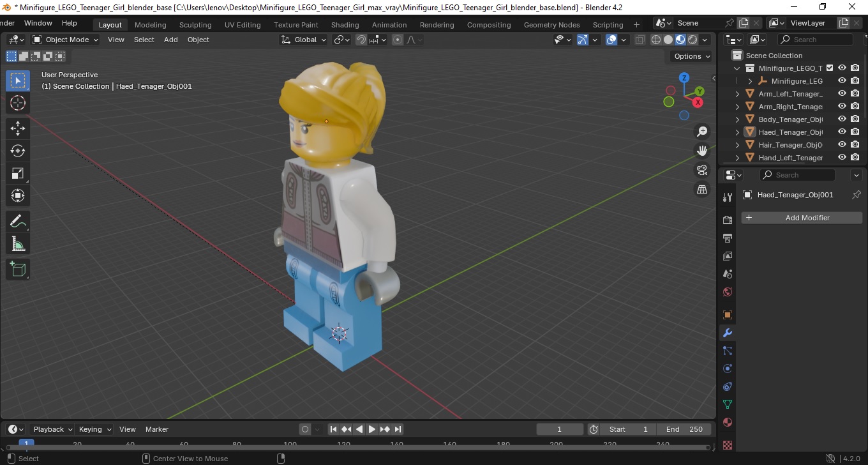This screenshot has width=868, height=465.
Task: Hide Body_Tenager object in viewport
Action: tap(842, 119)
